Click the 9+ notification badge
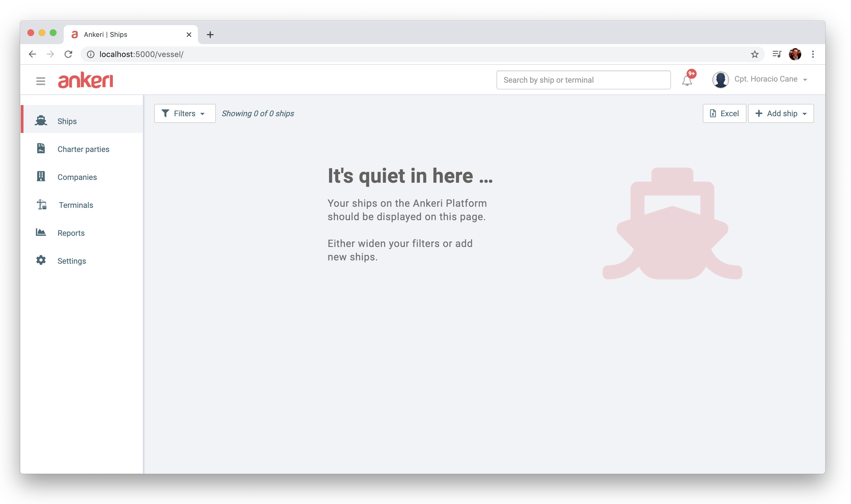851x504 pixels. 691,74
